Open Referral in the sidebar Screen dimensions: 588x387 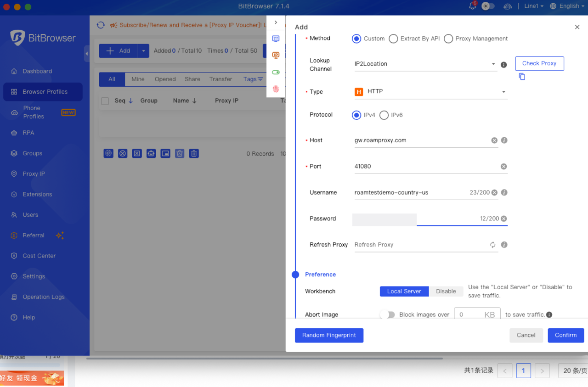[43, 236]
